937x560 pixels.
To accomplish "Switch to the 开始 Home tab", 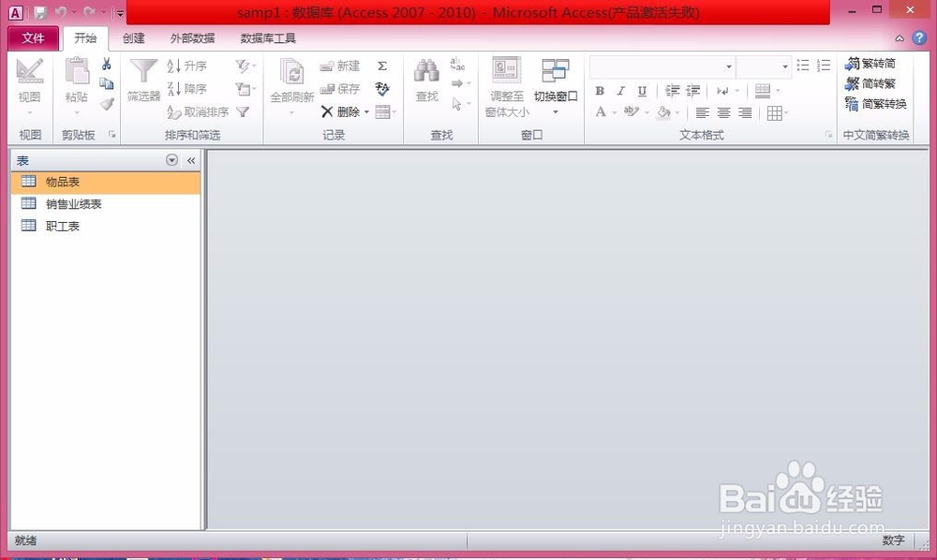I will [x=85, y=38].
